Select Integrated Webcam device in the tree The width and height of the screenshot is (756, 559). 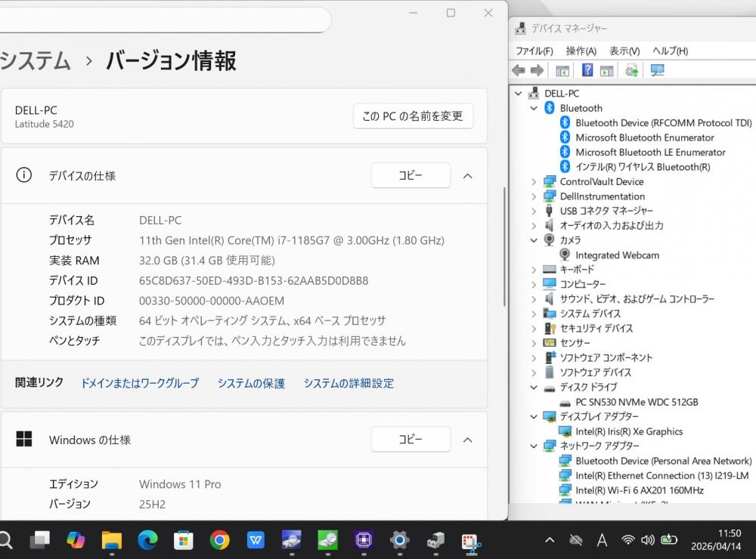617,255
